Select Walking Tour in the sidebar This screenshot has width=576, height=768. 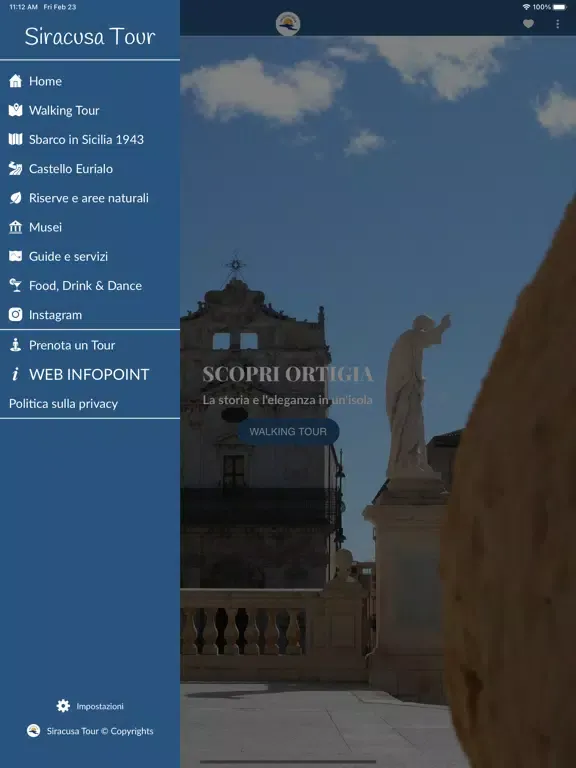point(90,110)
